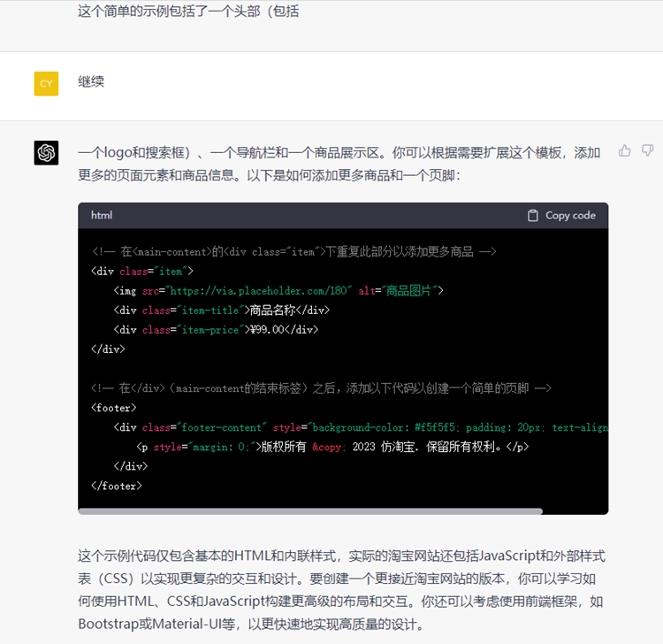Screen dimensions: 663x644
Task: Click the user message text 继续
Action: (x=91, y=81)
